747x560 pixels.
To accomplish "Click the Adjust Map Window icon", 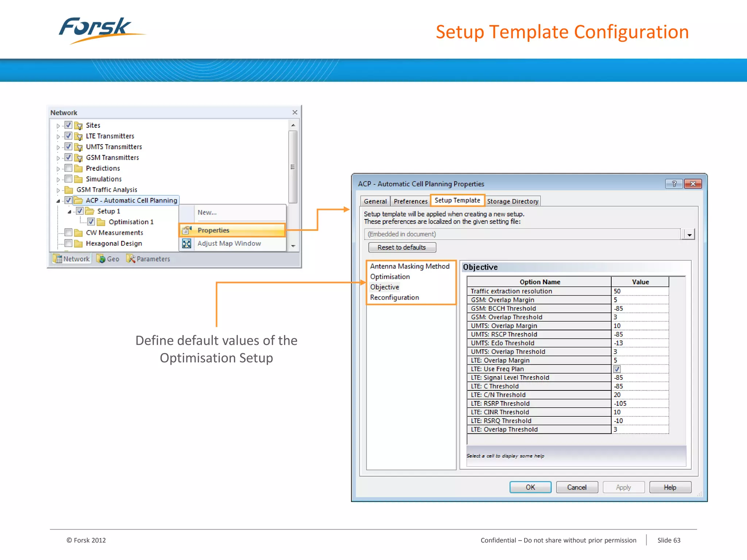I will tap(187, 244).
